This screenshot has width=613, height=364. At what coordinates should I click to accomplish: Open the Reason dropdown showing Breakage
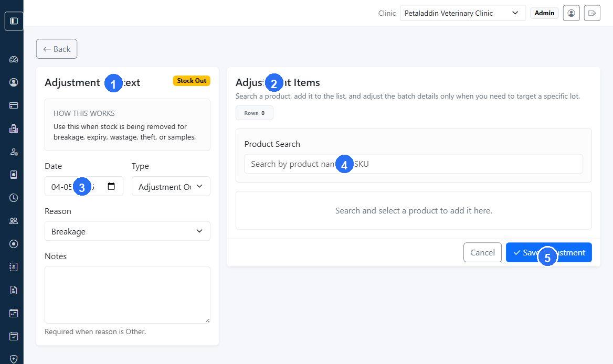pos(128,231)
